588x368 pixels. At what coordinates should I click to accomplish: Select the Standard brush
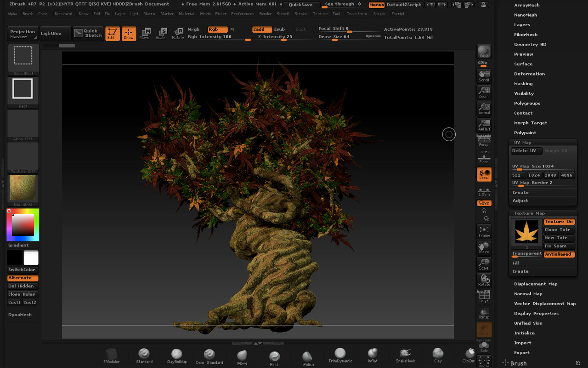tap(144, 356)
